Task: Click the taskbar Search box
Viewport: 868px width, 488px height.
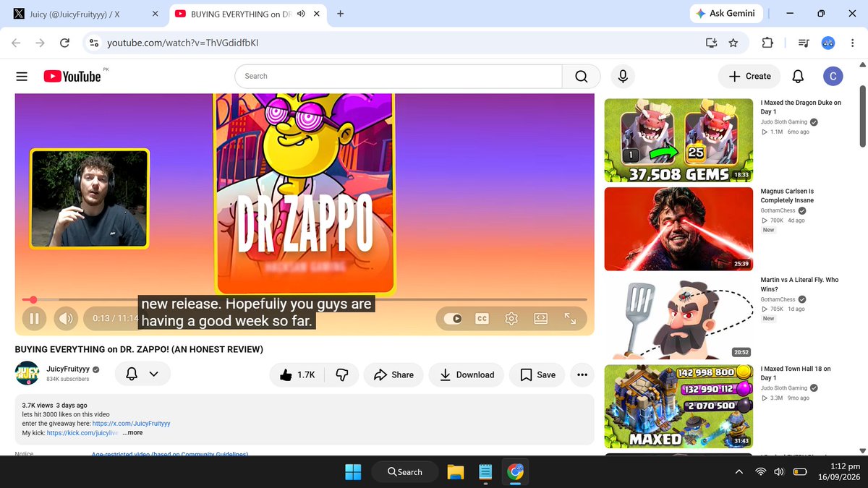Action: (405, 472)
